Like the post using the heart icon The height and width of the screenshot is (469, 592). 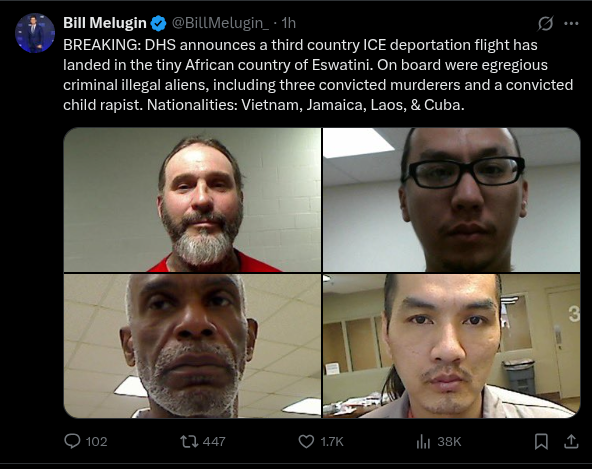[x=306, y=441]
